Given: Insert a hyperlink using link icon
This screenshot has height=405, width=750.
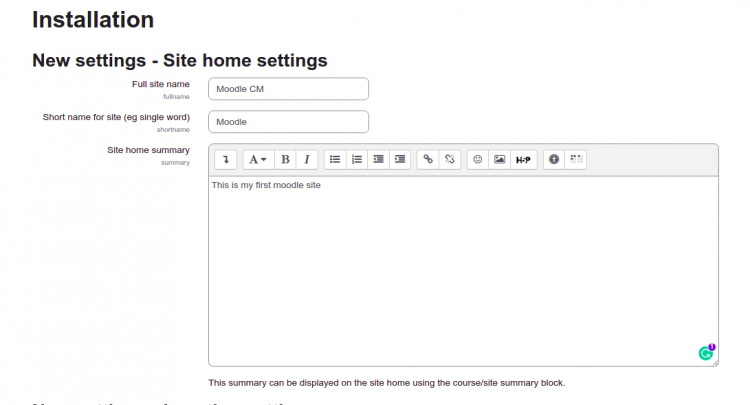Looking at the screenshot, I should click(428, 159).
